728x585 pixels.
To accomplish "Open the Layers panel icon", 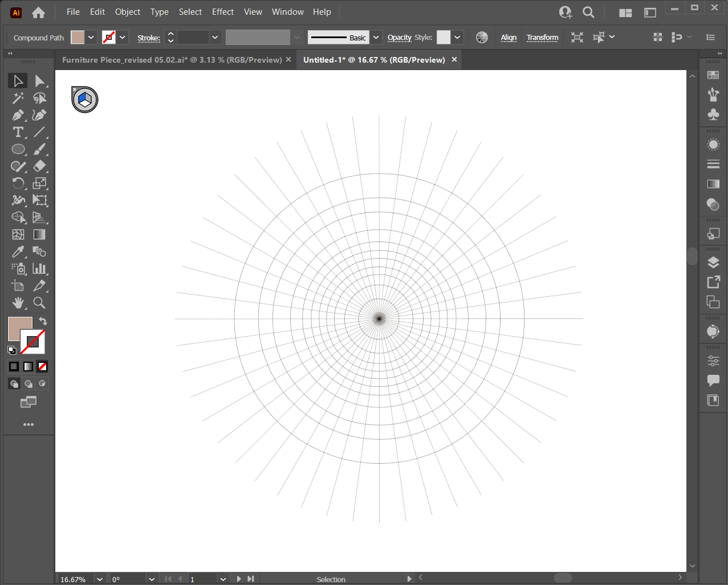I will coord(713,263).
